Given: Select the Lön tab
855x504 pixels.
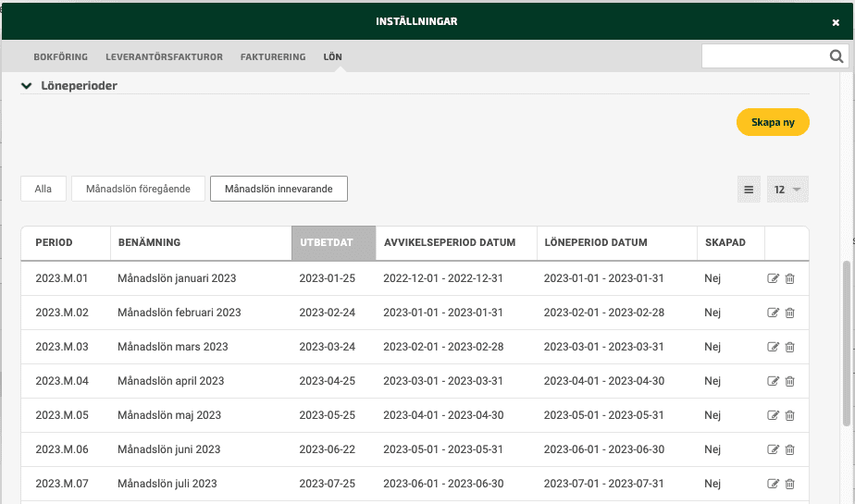Looking at the screenshot, I should click(x=332, y=56).
